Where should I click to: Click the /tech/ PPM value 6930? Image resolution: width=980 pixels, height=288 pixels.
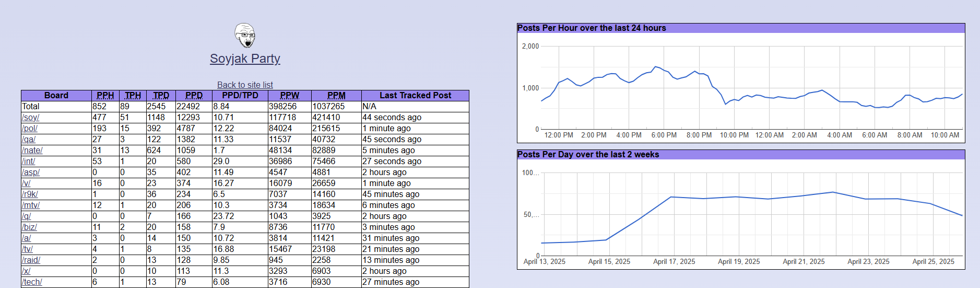(x=322, y=282)
